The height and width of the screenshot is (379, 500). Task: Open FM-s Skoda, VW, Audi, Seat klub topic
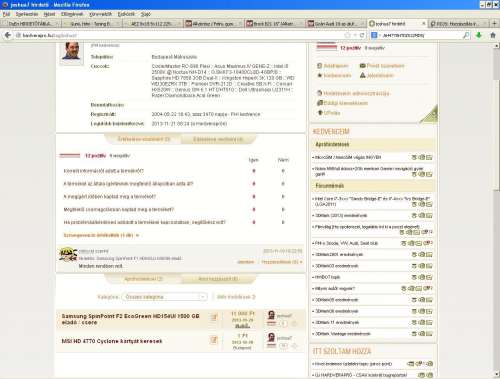346,243
